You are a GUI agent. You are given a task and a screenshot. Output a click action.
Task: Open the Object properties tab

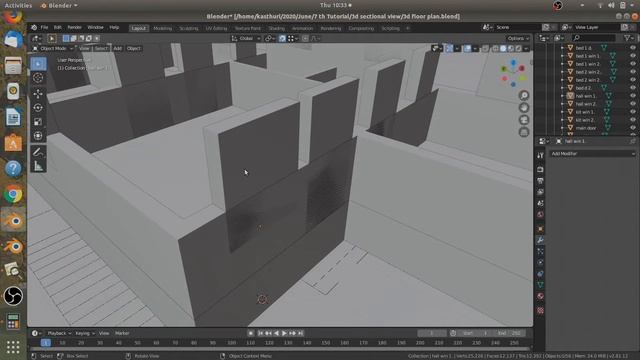540,229
